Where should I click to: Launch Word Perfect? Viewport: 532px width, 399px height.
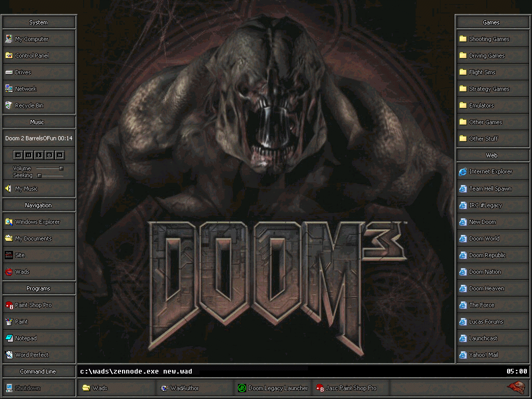(39, 355)
